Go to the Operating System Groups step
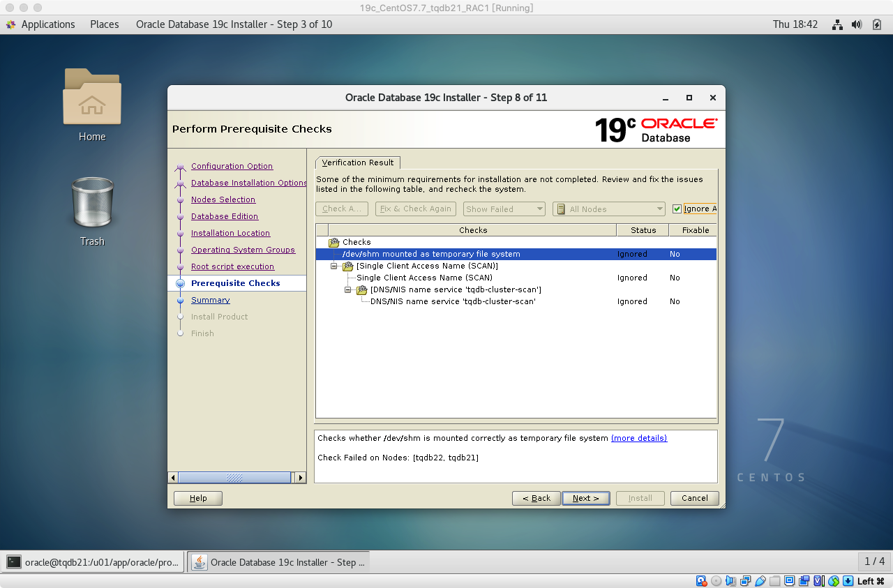Image resolution: width=893 pixels, height=588 pixels. [x=243, y=250]
